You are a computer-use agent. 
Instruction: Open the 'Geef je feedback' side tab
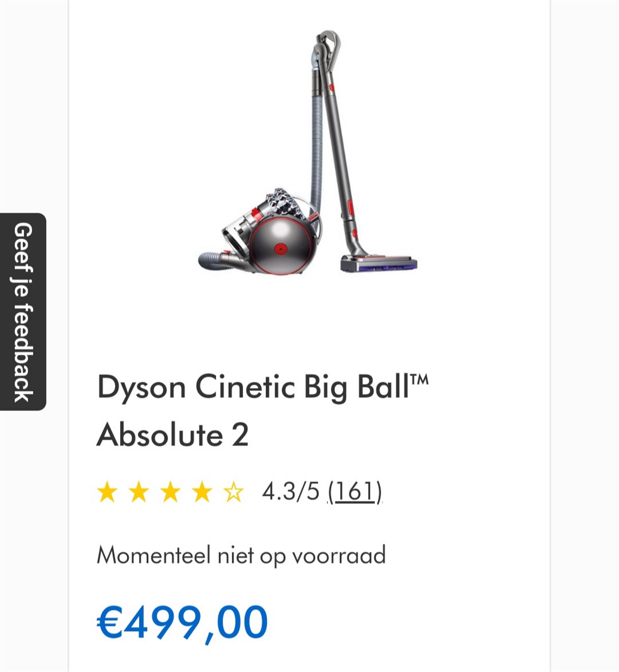click(x=23, y=311)
